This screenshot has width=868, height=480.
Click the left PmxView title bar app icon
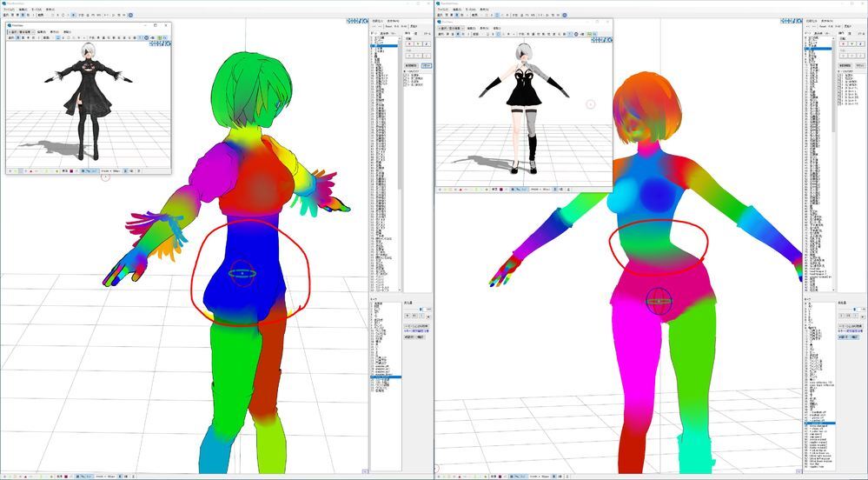[x=9, y=25]
